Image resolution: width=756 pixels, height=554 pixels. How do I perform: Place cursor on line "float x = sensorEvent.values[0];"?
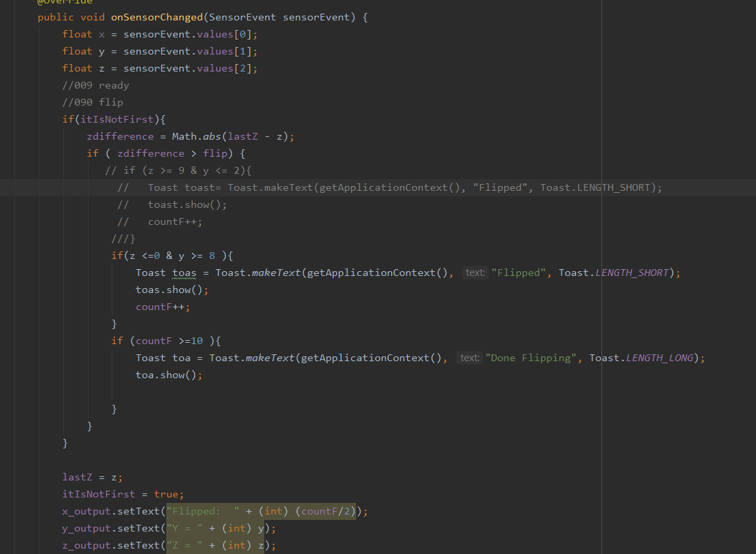click(x=159, y=34)
